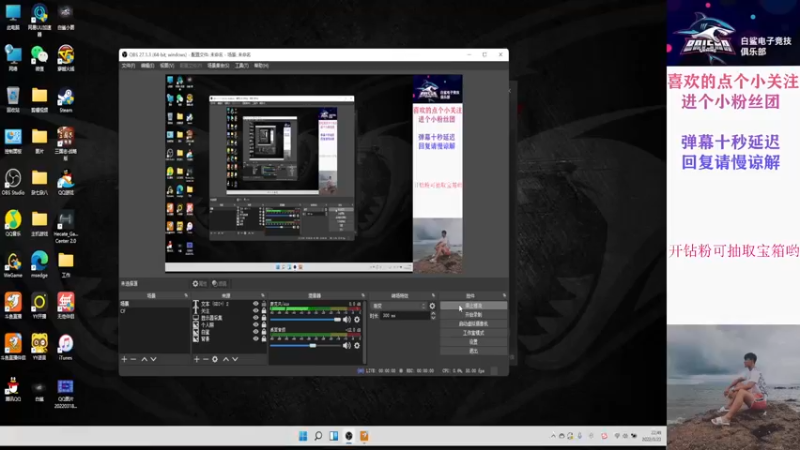This screenshot has height=450, width=800.
Task: Select the WeChat desktop icon
Action: pos(39,58)
